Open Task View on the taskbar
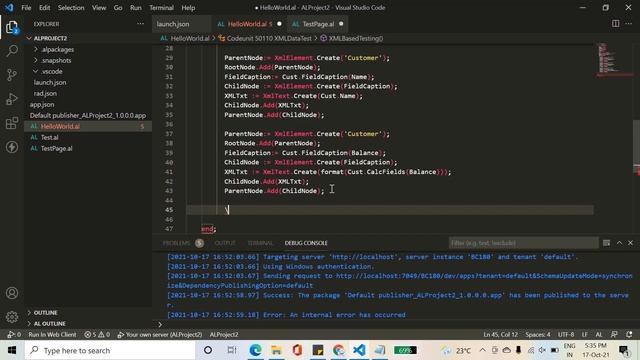This screenshot has width=640, height=360. pos(232,350)
